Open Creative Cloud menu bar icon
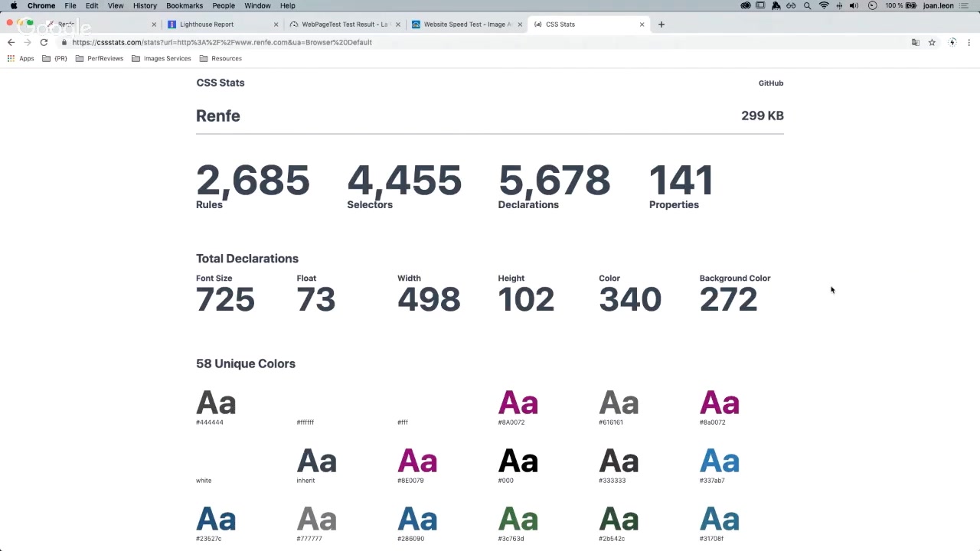 (745, 5)
